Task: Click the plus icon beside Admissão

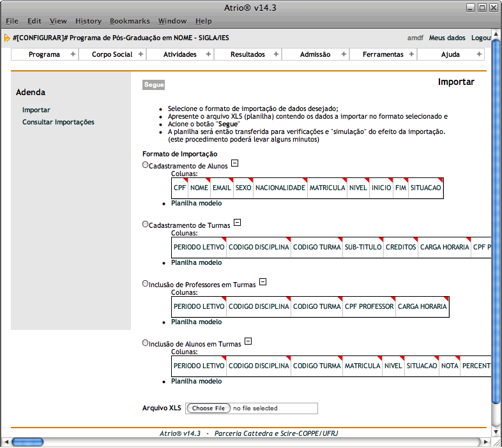Action: point(343,54)
